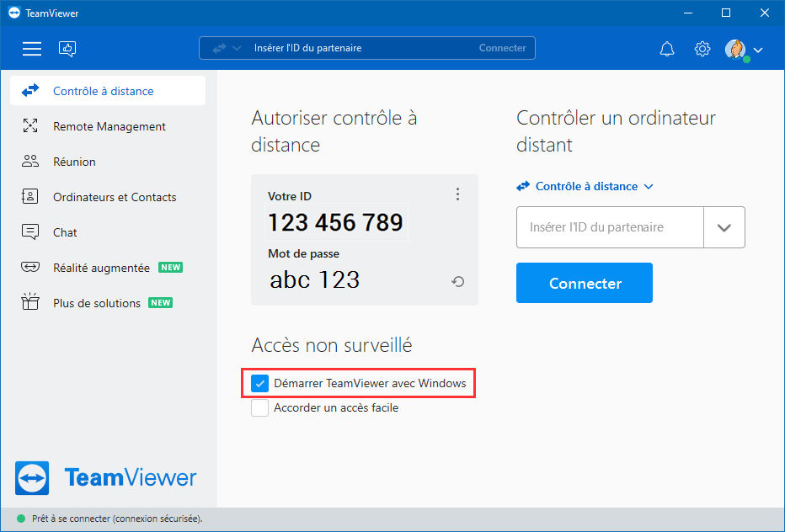Click the Mot de passe label
Screen dimensions: 785x532
[x=303, y=253]
